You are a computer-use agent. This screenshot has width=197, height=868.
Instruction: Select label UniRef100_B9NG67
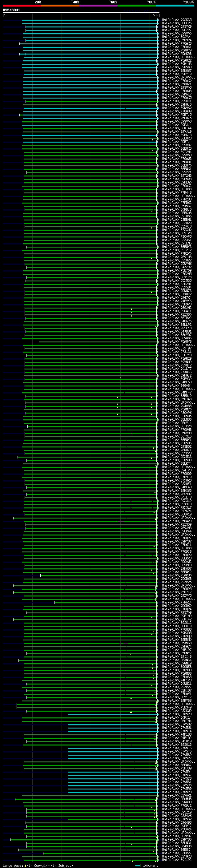point(177,71)
